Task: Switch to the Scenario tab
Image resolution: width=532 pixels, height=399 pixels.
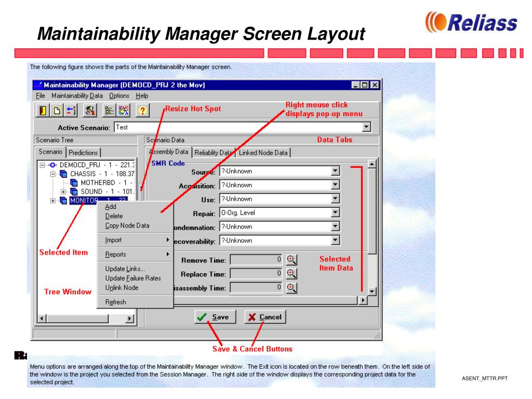Action: click(x=50, y=152)
